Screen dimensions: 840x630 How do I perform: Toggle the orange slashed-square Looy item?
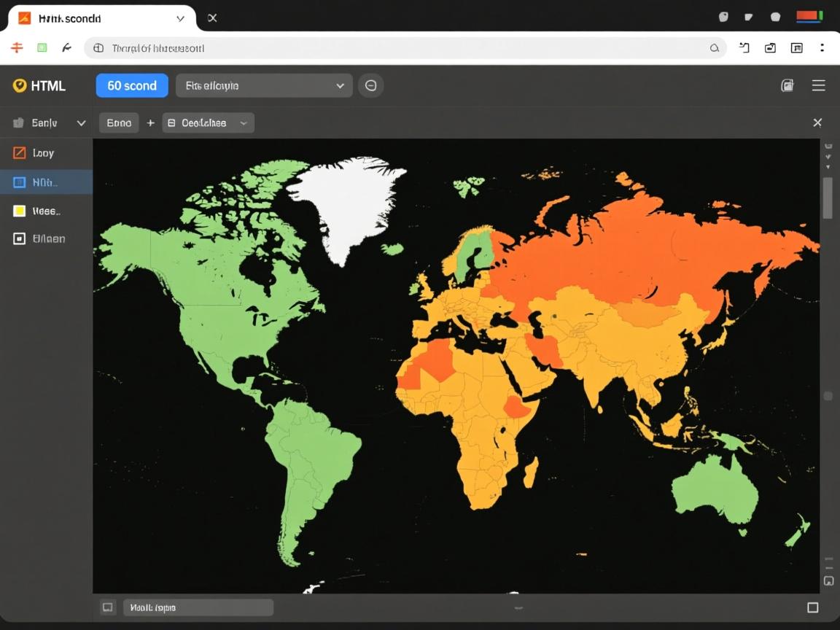20,153
